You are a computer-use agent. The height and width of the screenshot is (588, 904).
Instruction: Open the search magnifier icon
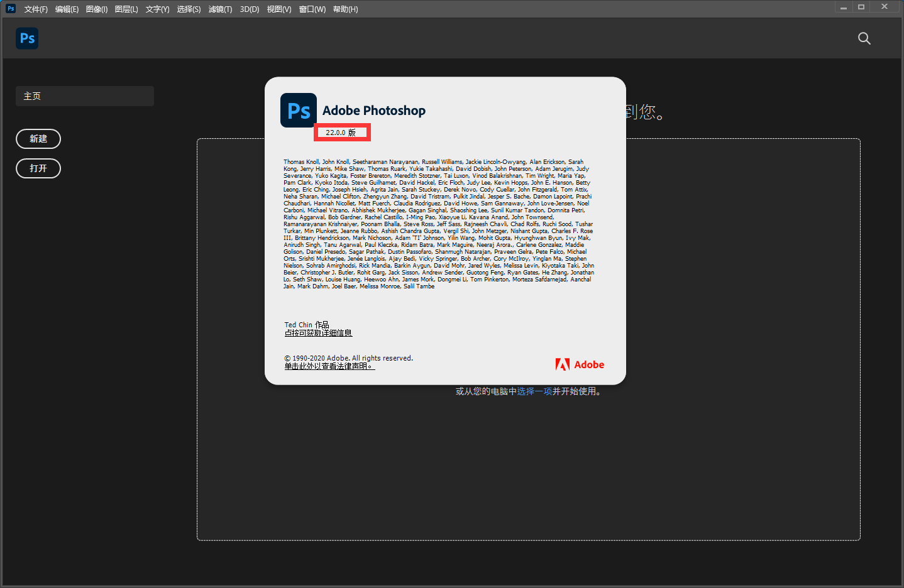pyautogui.click(x=864, y=38)
